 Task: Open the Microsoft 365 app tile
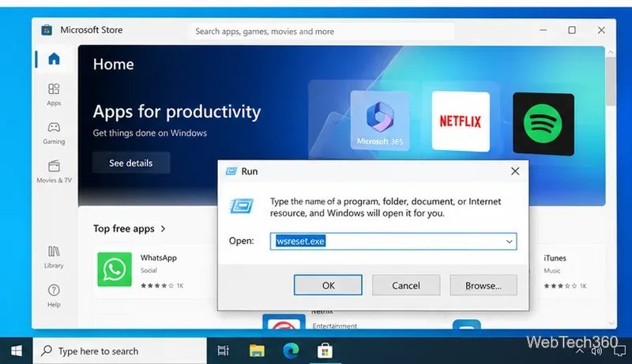point(380,120)
